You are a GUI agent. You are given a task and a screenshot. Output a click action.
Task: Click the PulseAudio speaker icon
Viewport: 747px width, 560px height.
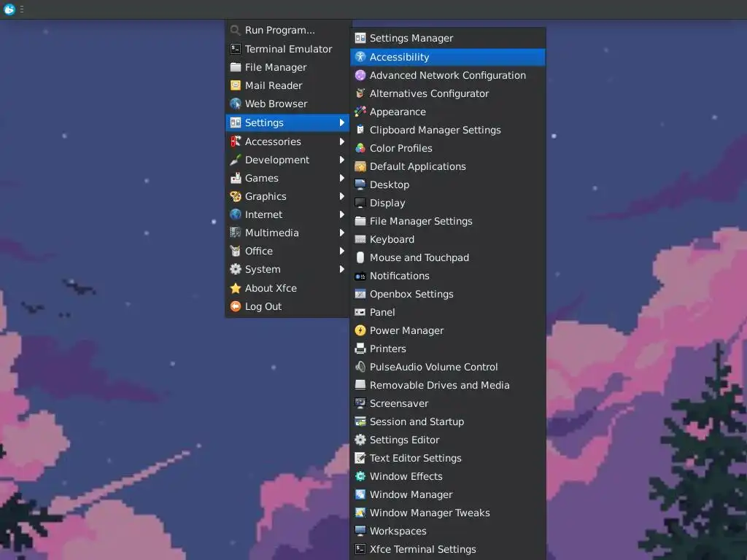[360, 367]
